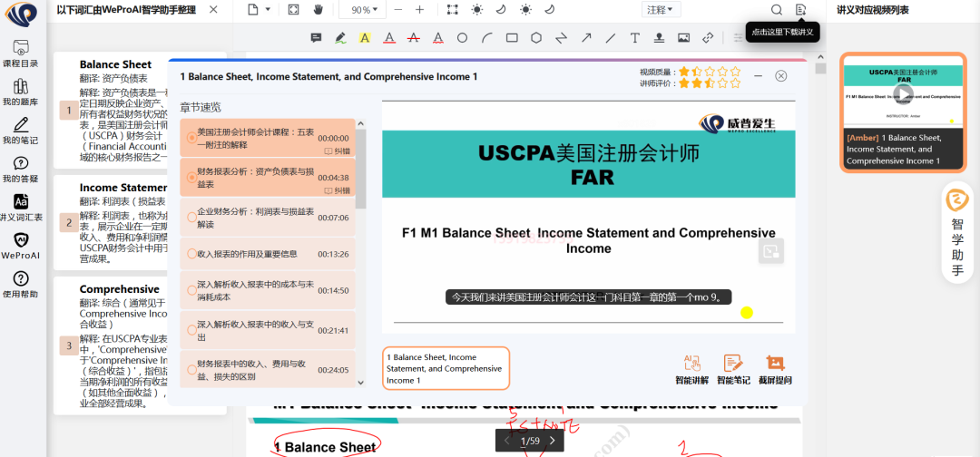Click the 截屏提问 button

pos(775,370)
